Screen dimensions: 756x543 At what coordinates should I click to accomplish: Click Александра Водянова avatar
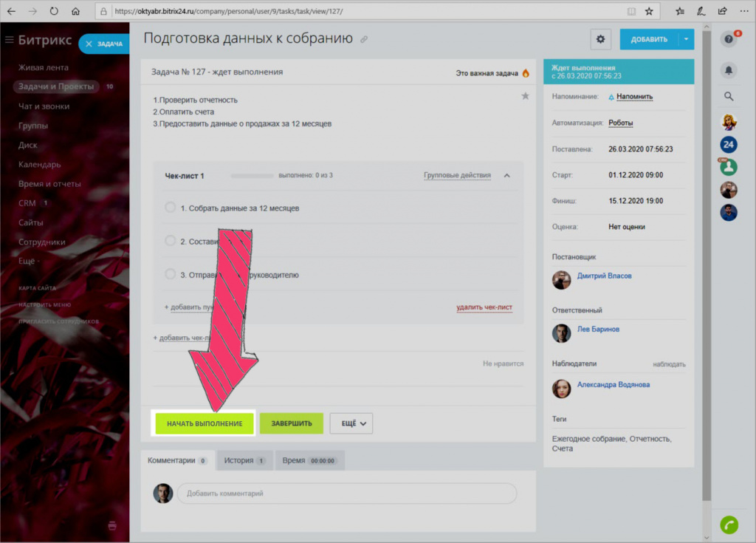tap(561, 389)
